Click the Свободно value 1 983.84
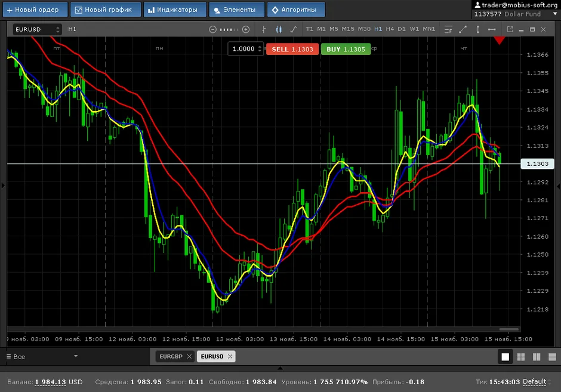561x392 pixels. pos(261,382)
